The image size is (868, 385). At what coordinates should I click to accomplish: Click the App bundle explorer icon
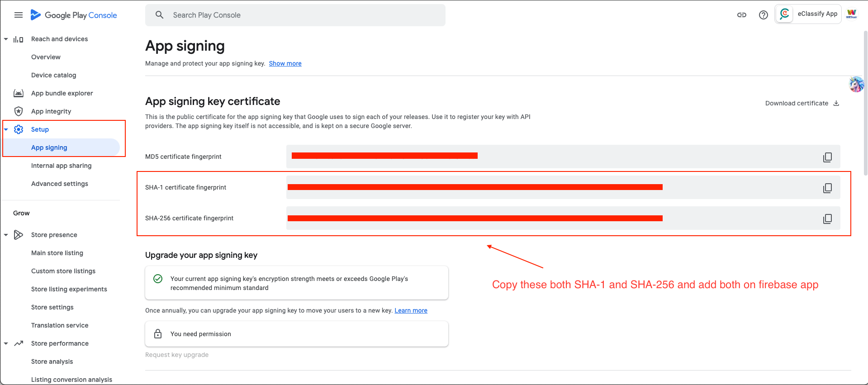click(x=19, y=93)
